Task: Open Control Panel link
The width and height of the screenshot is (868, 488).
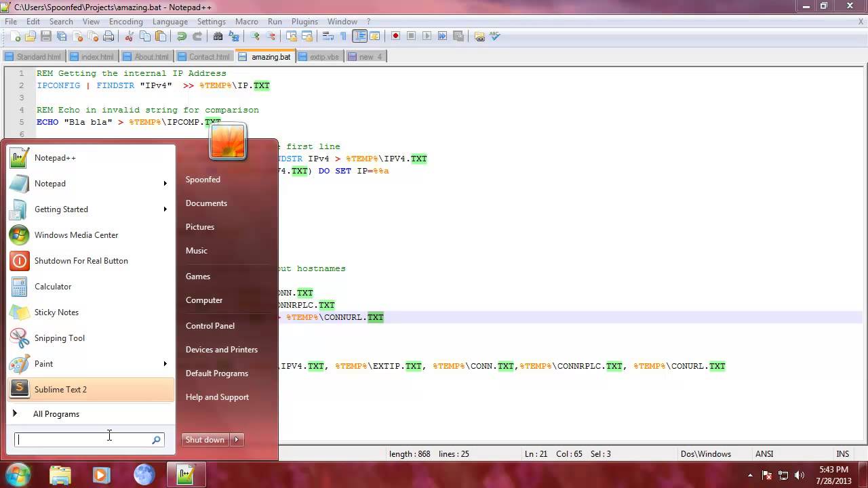Action: pyautogui.click(x=210, y=326)
